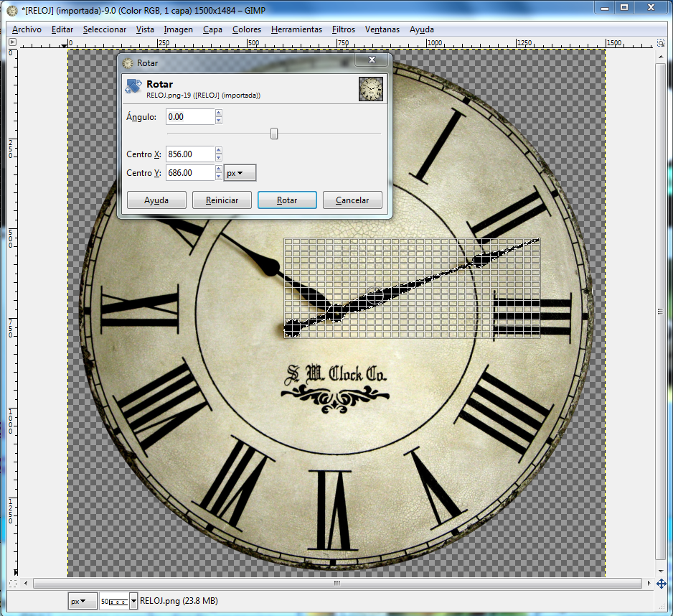
Task: Click the vertical scrollbar up arrow
Action: coord(661,57)
